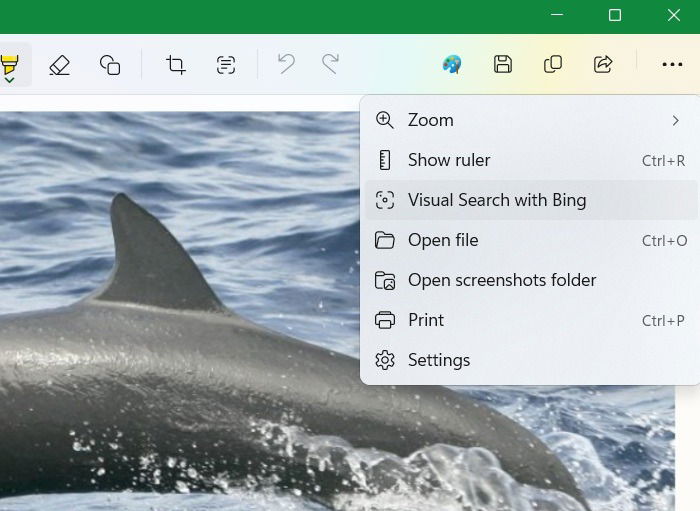Screen dimensions: 700x511
Task: Copy the image to the clipboard
Action: click(553, 65)
